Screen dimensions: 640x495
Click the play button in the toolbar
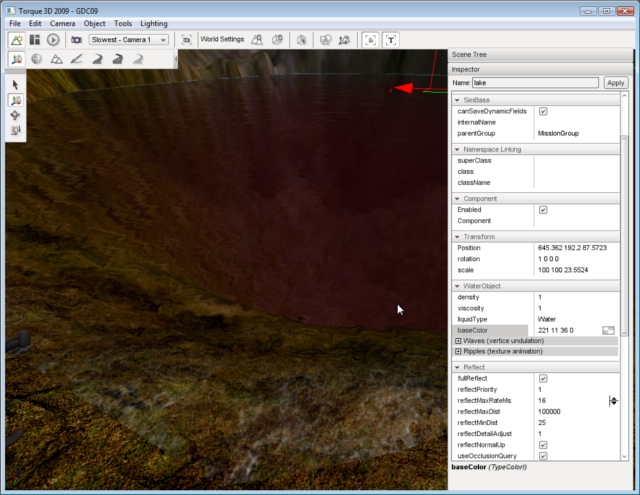coord(53,40)
